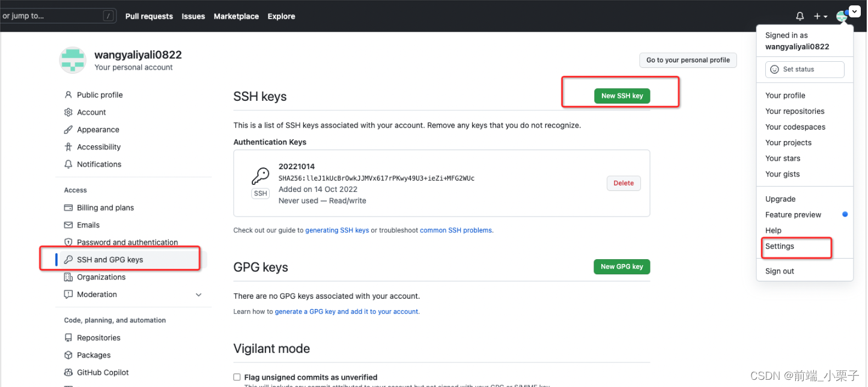The image size is (868, 387).
Task: Open Pull requests in the top navigation
Action: point(149,16)
